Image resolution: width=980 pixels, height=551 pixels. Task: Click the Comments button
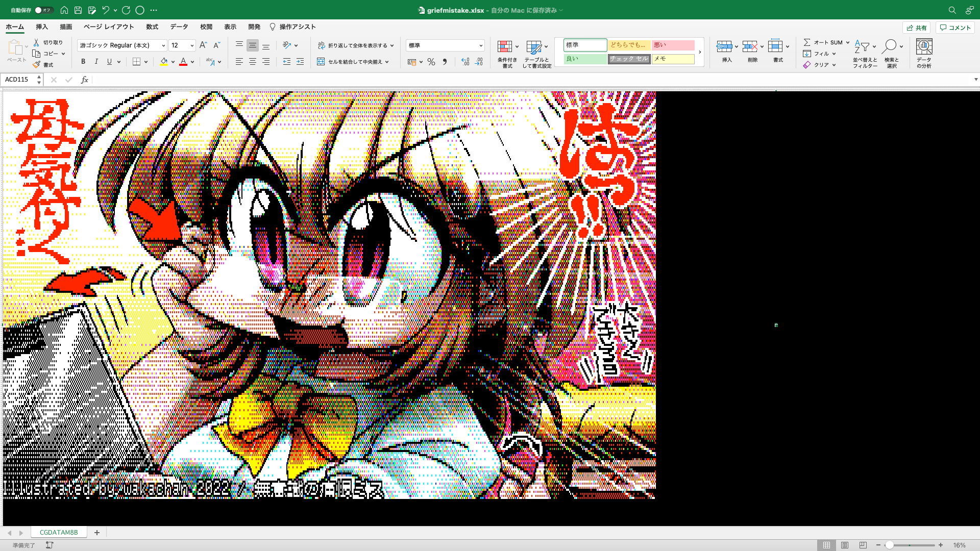coord(955,28)
